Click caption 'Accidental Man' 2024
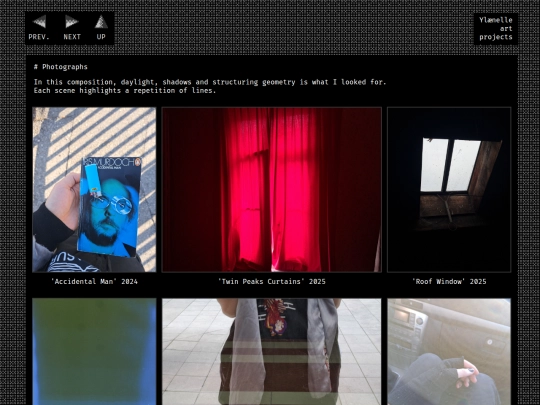This screenshot has height=405, width=540. pyautogui.click(x=94, y=282)
